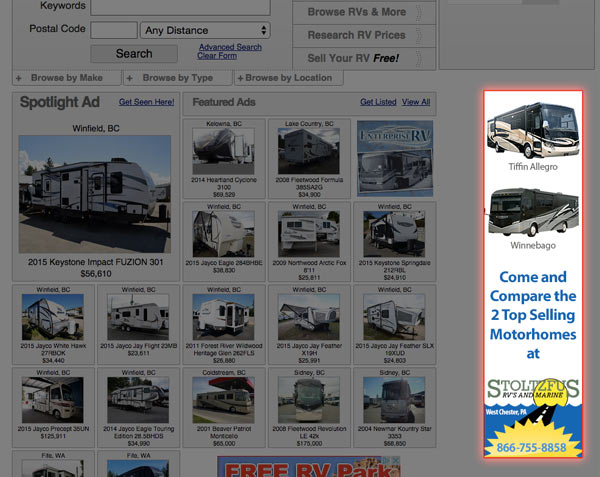Expand Browse by Type
Viewport: 600px width, 477px height.
coord(178,78)
